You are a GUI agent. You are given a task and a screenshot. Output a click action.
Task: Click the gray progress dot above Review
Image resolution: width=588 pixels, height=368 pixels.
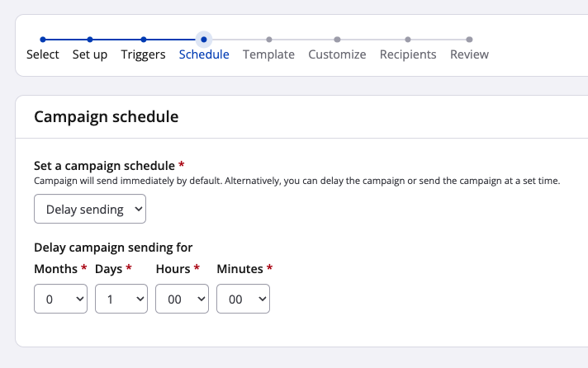[469, 39]
